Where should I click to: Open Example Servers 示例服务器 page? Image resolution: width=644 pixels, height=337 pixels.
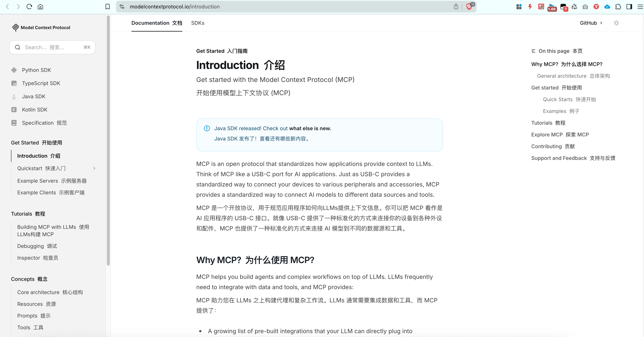(52, 181)
